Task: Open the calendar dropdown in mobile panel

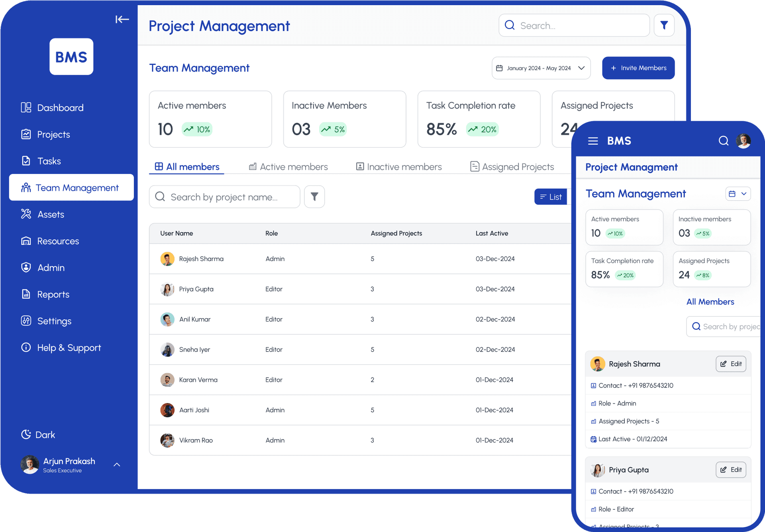Action: pyautogui.click(x=738, y=194)
